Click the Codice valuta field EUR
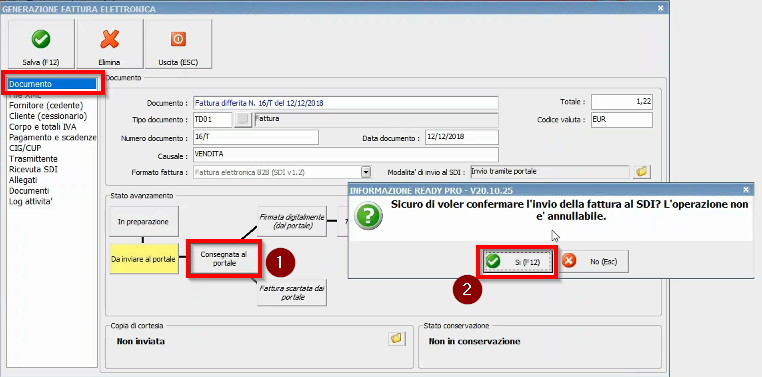The width and height of the screenshot is (762, 377). (622, 120)
